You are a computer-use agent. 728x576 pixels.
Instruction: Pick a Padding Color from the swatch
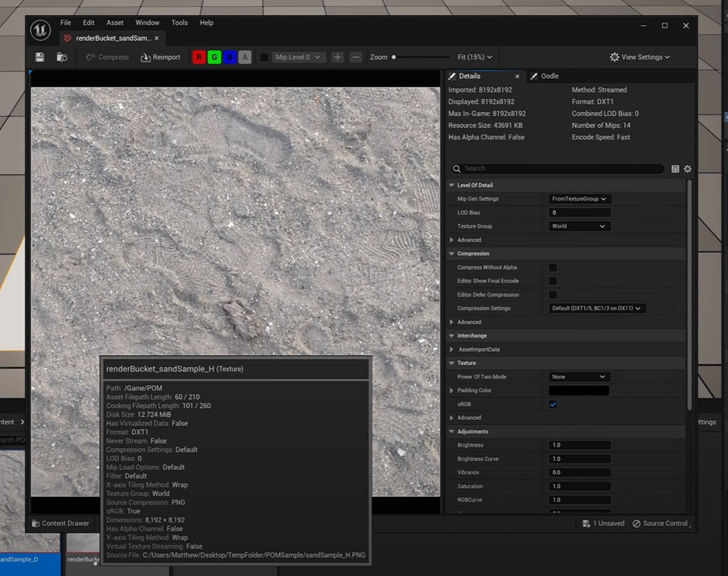(x=578, y=390)
